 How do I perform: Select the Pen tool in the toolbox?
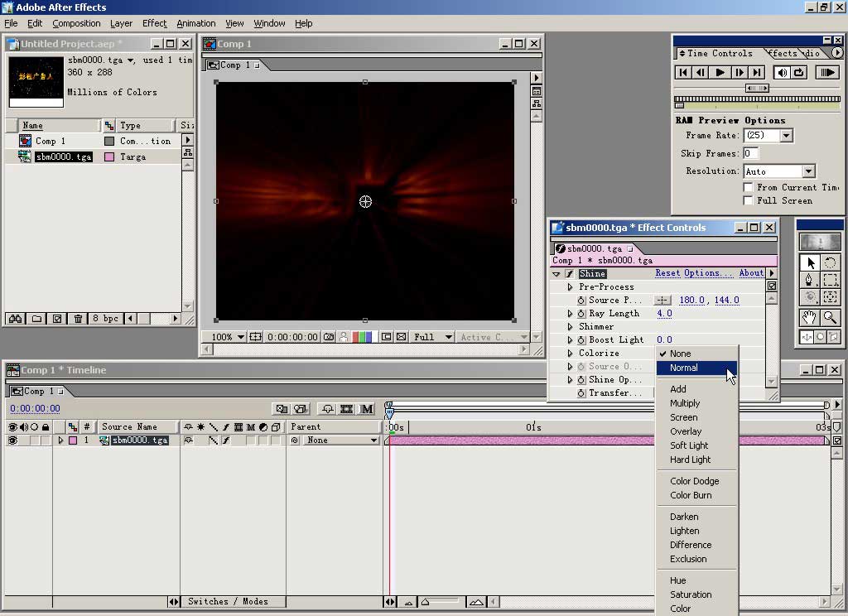coord(811,280)
